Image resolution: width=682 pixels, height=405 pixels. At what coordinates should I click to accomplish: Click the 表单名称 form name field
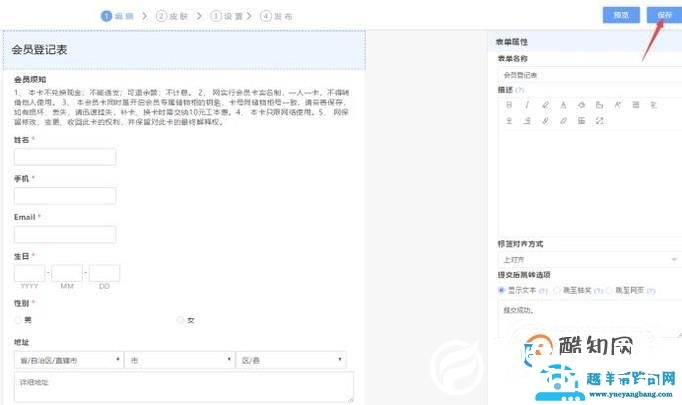pos(589,75)
